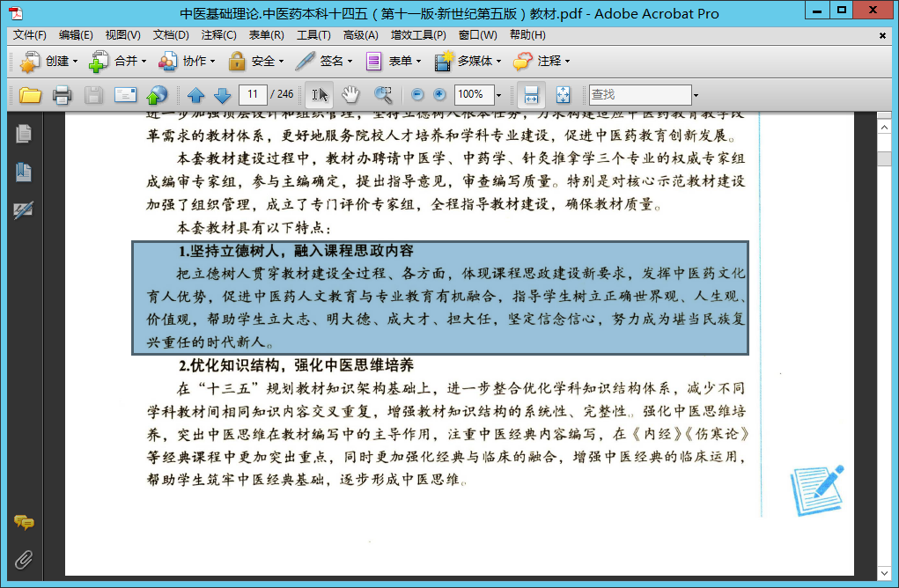This screenshot has height=588, width=899.
Task: Open a file with the folder icon
Action: tap(31, 95)
